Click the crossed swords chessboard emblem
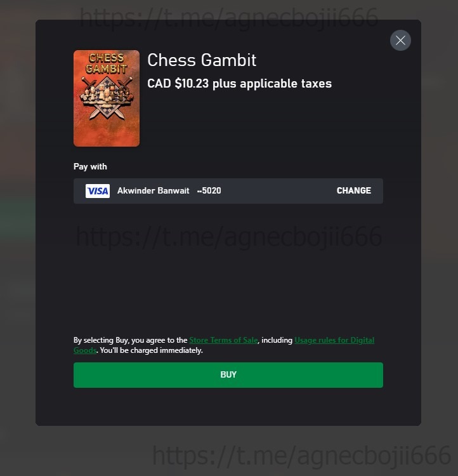 tap(106, 98)
